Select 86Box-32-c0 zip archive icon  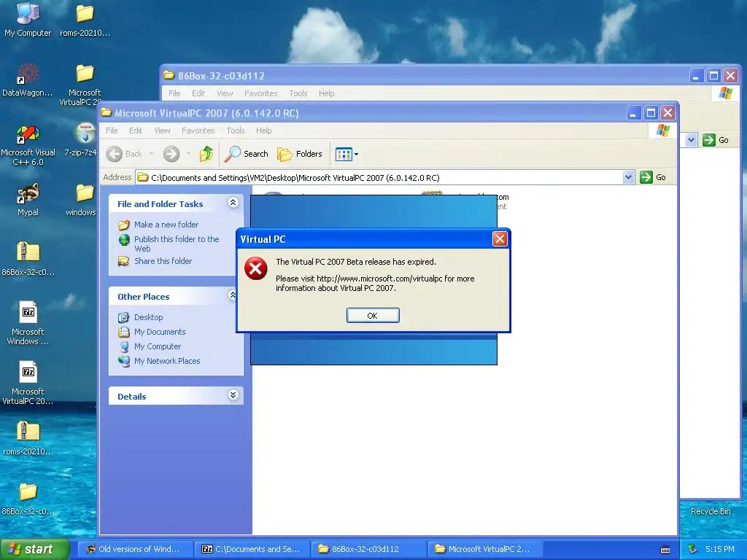point(28,259)
